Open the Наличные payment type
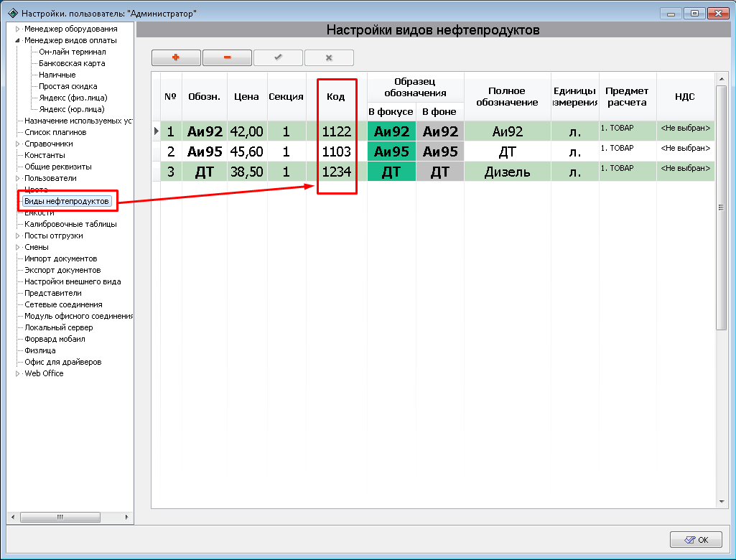Screen dimensions: 736x560 click(x=57, y=75)
